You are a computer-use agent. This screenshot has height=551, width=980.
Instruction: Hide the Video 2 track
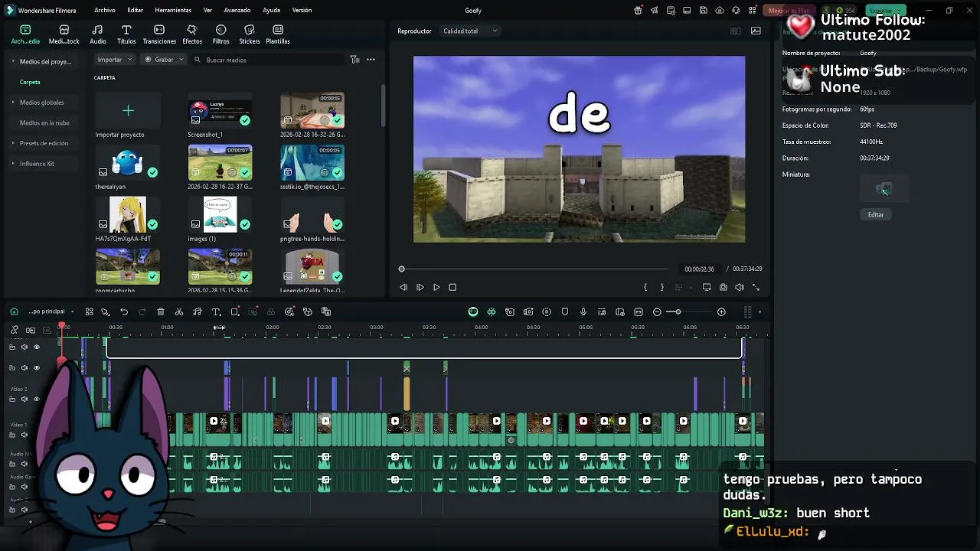[36, 399]
